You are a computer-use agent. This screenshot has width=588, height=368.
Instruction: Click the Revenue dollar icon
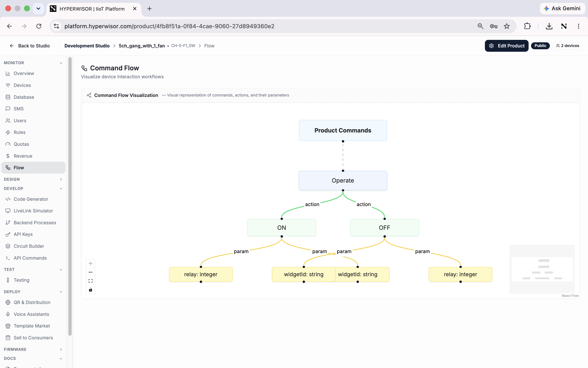pyautogui.click(x=8, y=156)
